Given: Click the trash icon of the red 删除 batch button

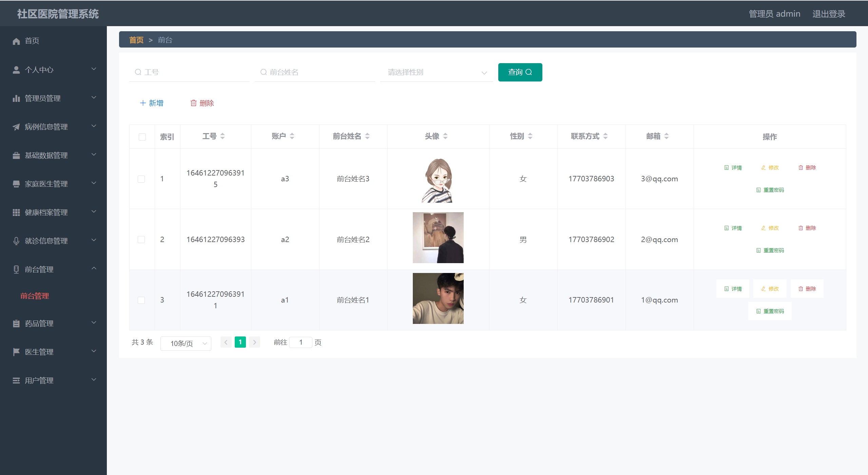Looking at the screenshot, I should 193,103.
